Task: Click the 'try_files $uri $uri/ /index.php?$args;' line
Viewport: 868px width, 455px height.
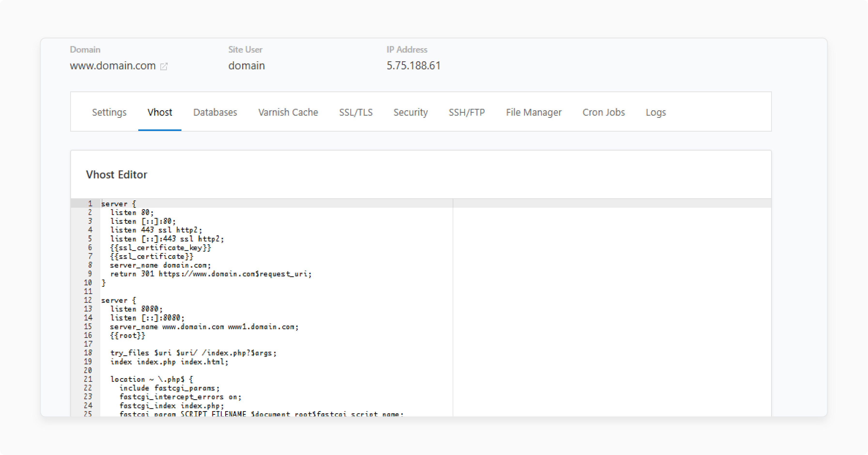Action: point(194,353)
